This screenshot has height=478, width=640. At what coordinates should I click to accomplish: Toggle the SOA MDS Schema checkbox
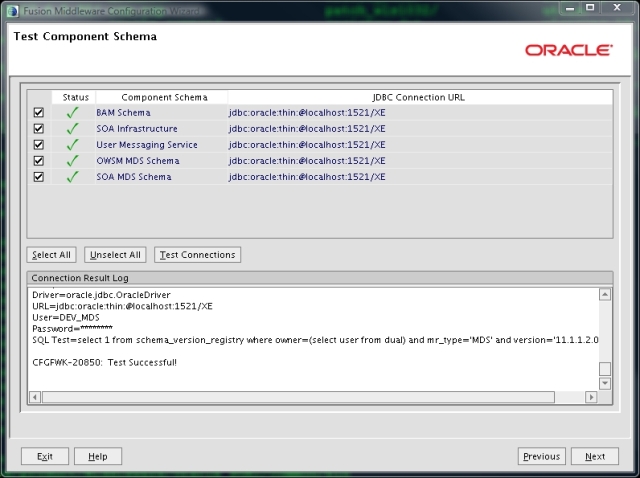[x=39, y=177]
